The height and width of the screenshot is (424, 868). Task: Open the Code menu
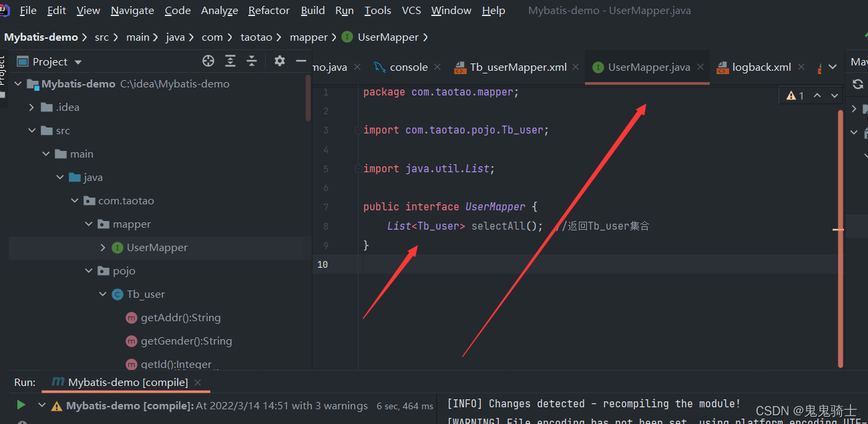pos(178,11)
